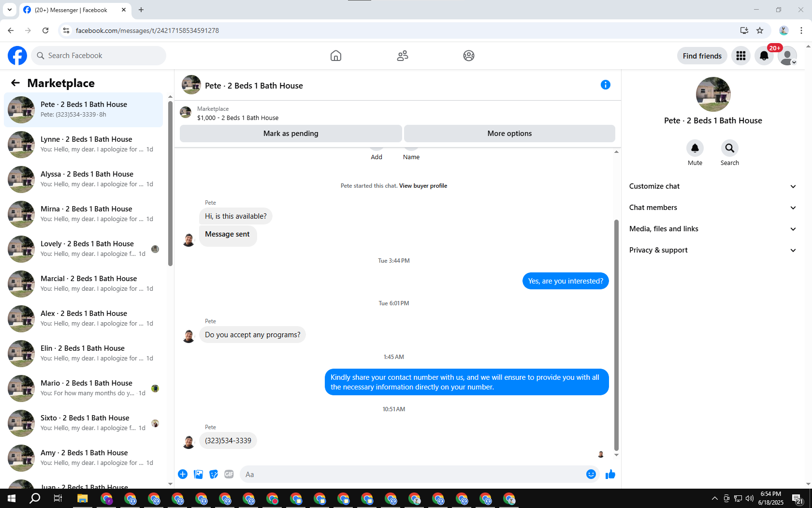Open Lovely's 2 Beds 1 Bath House chat

84,249
